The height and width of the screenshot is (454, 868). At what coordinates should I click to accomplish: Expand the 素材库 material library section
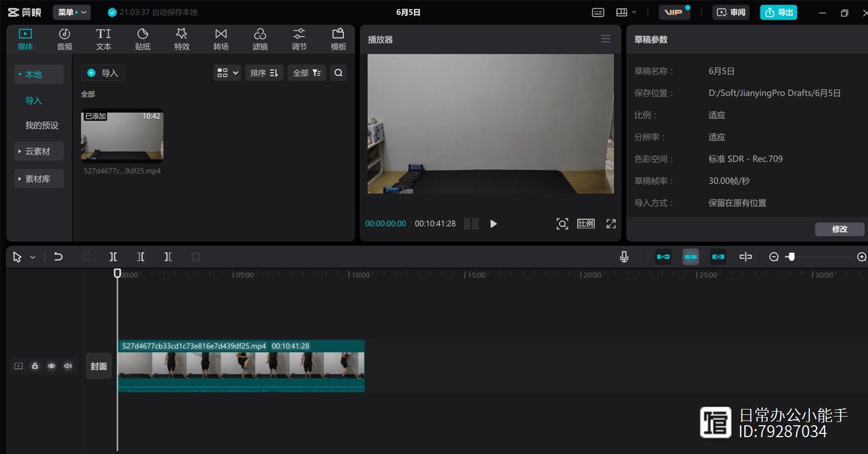[x=39, y=178]
